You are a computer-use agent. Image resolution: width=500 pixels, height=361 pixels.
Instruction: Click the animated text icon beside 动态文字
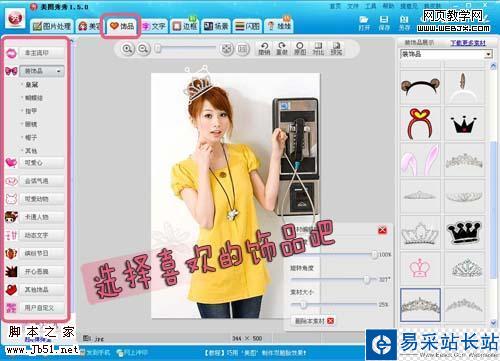11,235
